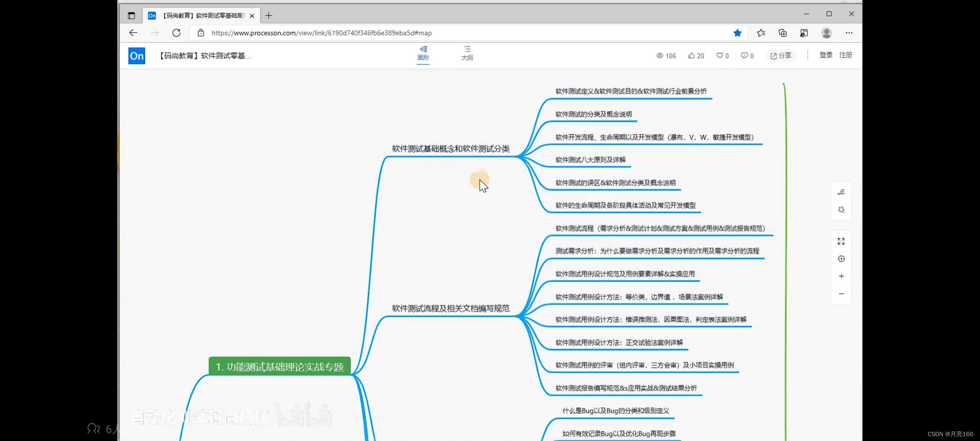Open browser collections icon
The width and height of the screenshot is (980, 441).
click(782, 33)
